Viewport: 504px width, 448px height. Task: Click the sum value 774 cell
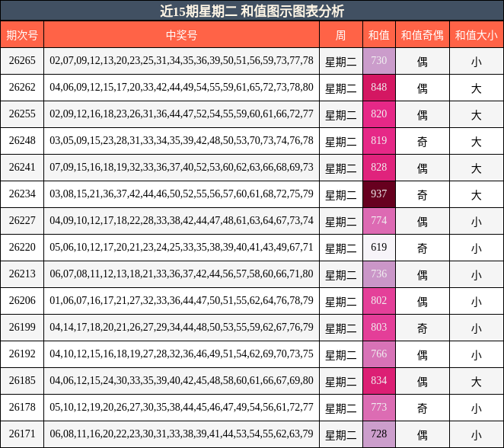pos(379,221)
